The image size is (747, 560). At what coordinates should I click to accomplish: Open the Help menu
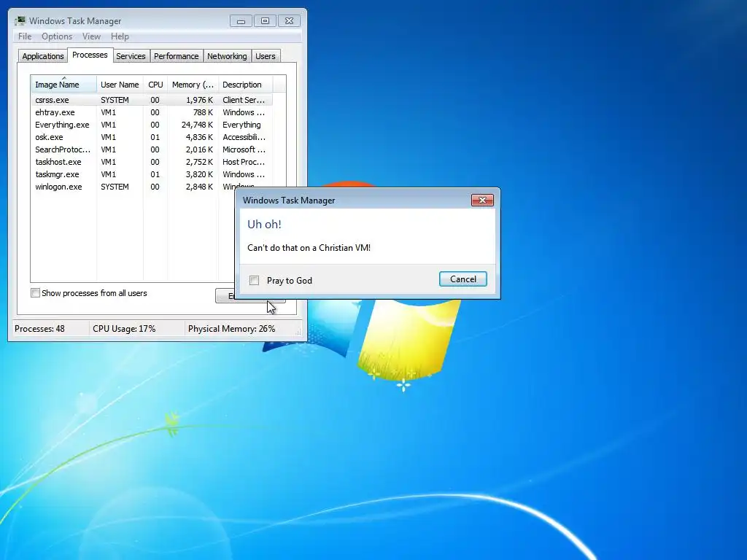click(120, 36)
